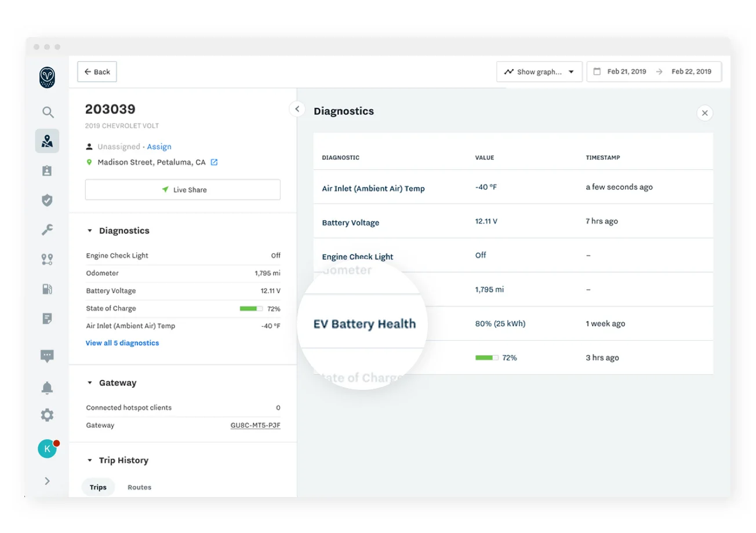
Task: Collapse the Gateway section
Action: tap(90, 383)
